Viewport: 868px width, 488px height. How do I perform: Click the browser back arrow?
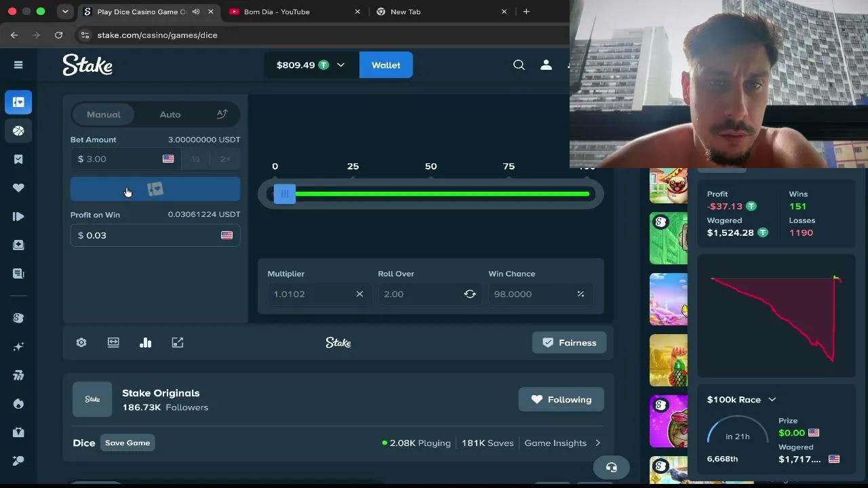click(14, 35)
